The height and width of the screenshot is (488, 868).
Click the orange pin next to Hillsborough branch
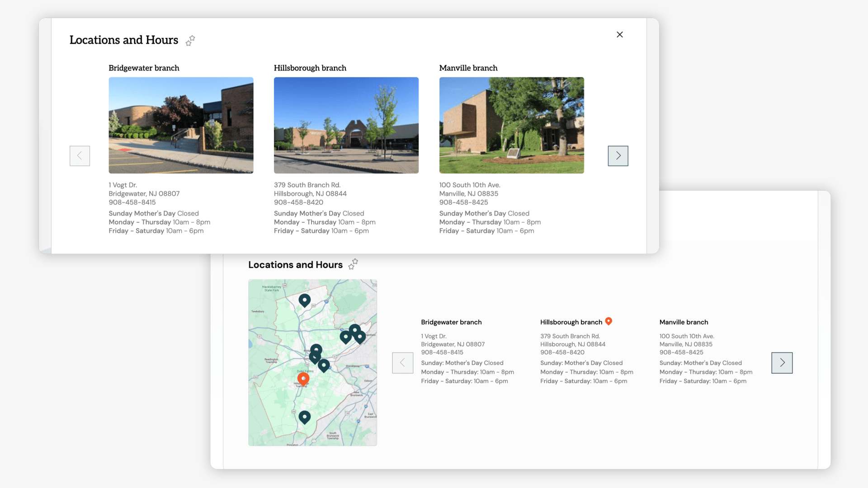coord(609,321)
